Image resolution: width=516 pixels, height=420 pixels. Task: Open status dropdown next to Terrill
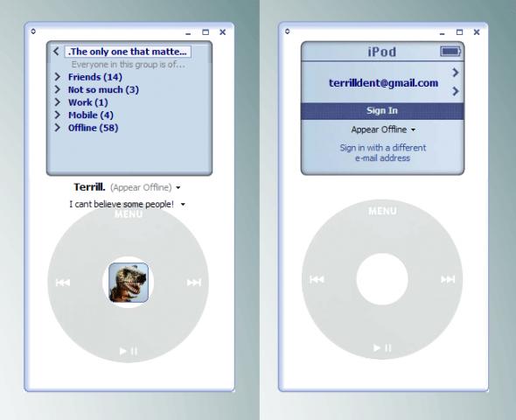[178, 188]
